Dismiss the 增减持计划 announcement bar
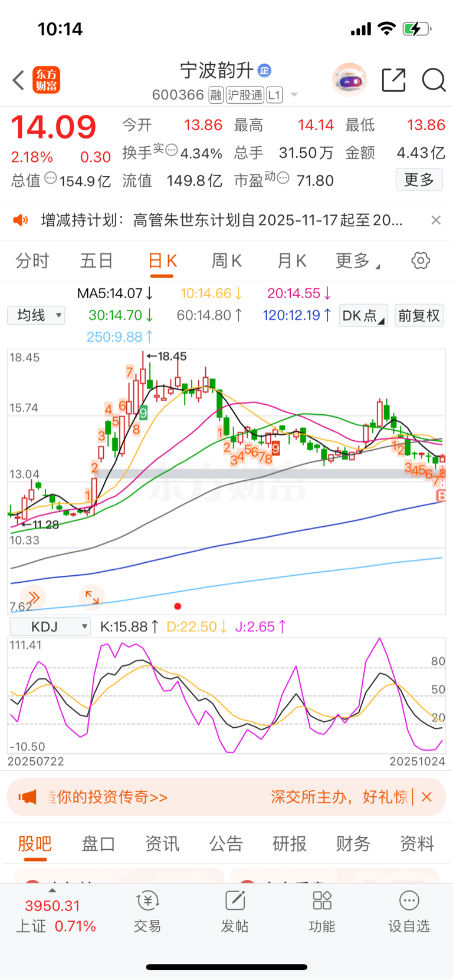This screenshot has height=980, width=453. [x=436, y=220]
